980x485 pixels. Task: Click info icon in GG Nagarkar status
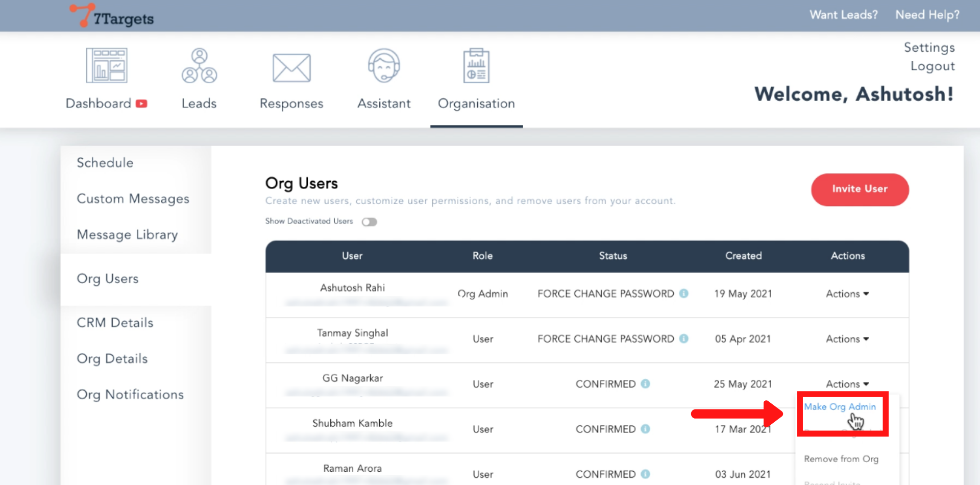pyautogui.click(x=645, y=384)
